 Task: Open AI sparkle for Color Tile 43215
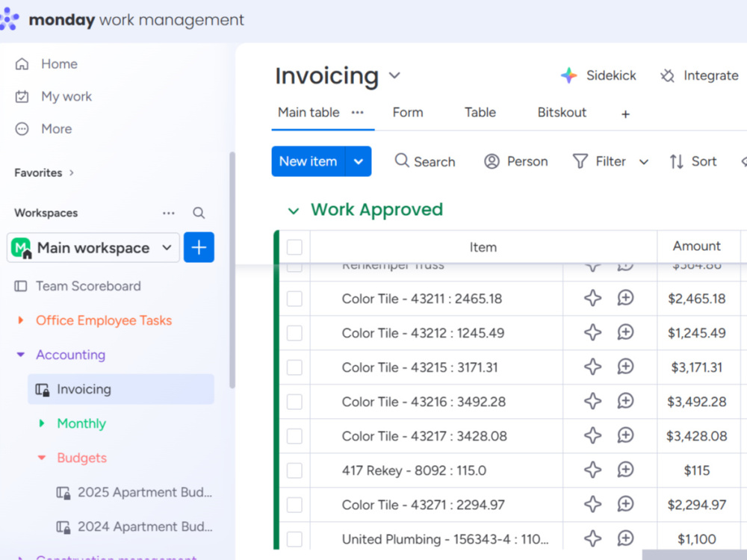[592, 367]
